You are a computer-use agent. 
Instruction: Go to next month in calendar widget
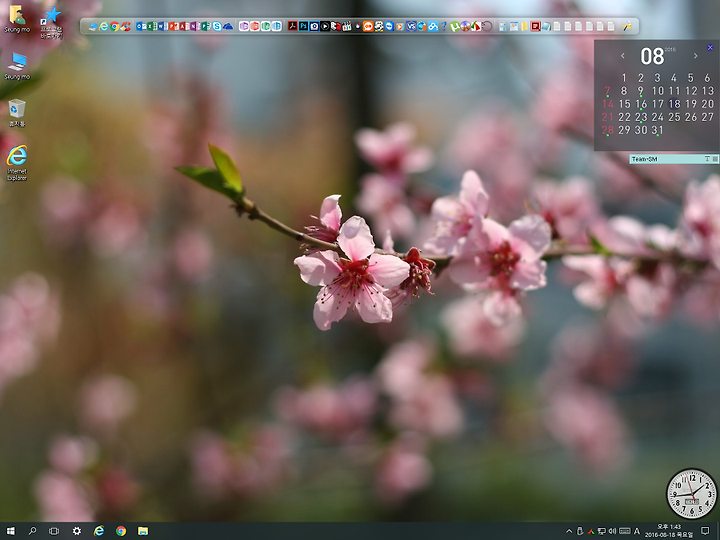tap(696, 56)
